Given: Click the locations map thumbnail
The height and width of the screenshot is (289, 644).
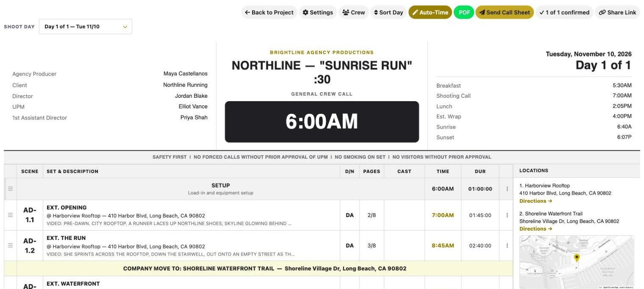Looking at the screenshot, I should coord(577,262).
